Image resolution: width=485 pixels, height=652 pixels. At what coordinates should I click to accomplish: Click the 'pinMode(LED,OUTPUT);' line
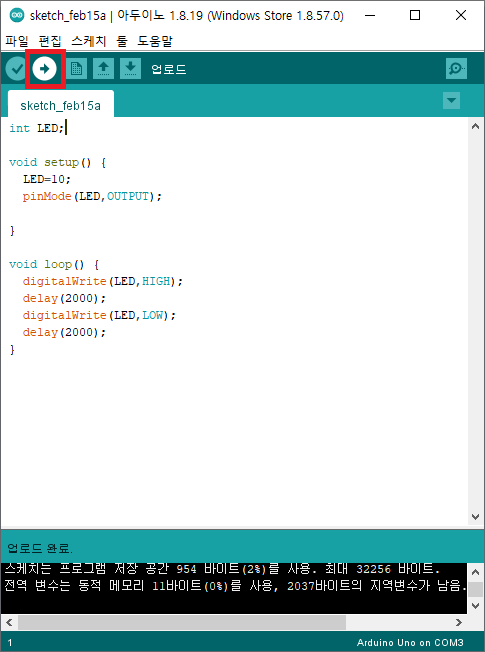click(92, 196)
